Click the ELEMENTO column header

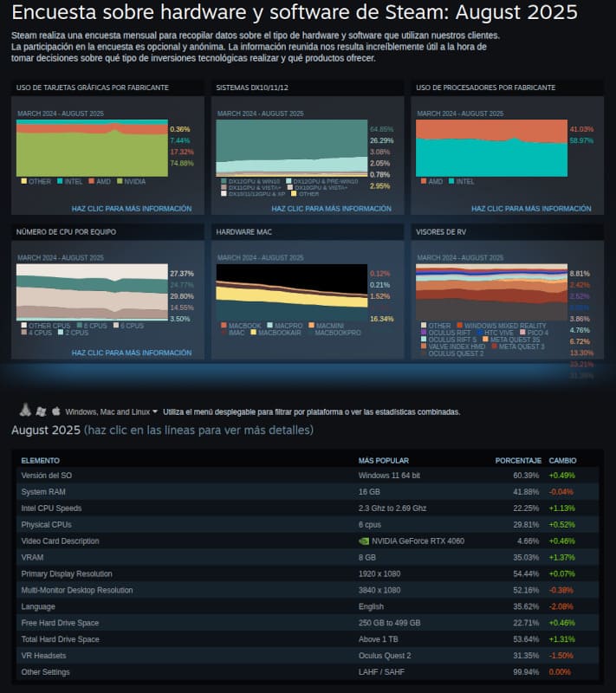point(40,461)
